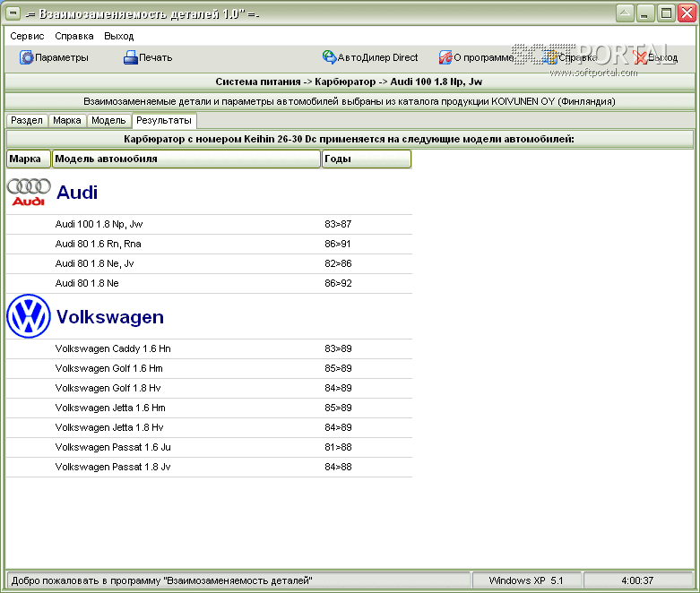Screen dimensions: 700x593
Task: Click the path bar Система питания -> Карбюратор
Action: pos(350,82)
